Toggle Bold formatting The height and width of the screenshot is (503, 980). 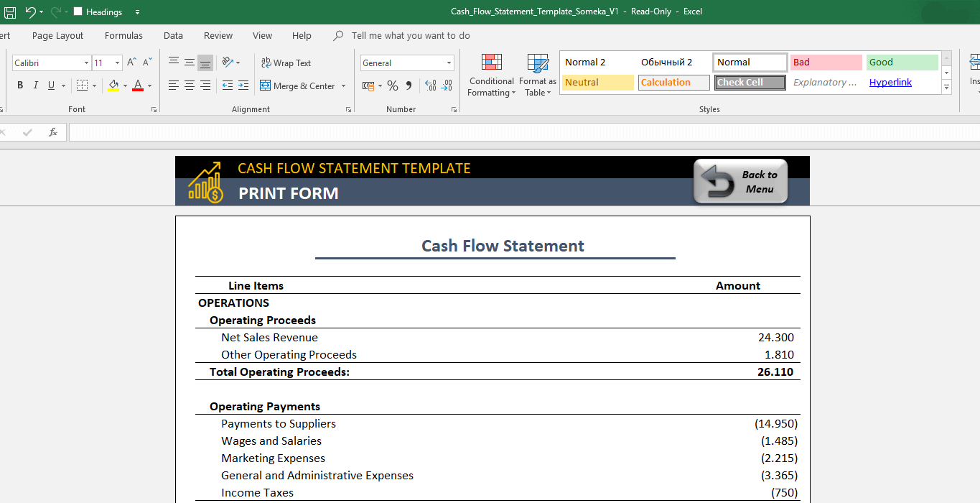(x=19, y=86)
